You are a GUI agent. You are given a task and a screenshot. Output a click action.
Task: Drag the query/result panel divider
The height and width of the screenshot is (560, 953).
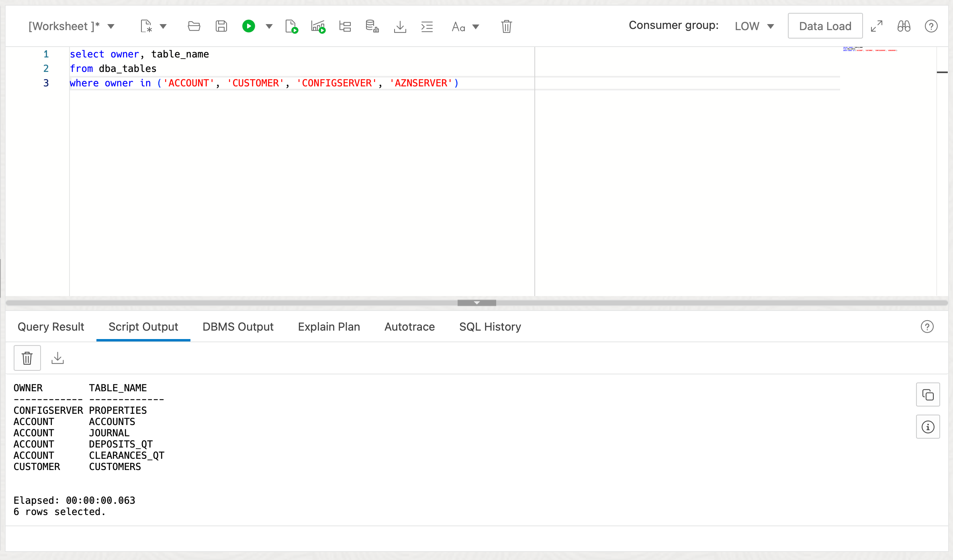476,302
